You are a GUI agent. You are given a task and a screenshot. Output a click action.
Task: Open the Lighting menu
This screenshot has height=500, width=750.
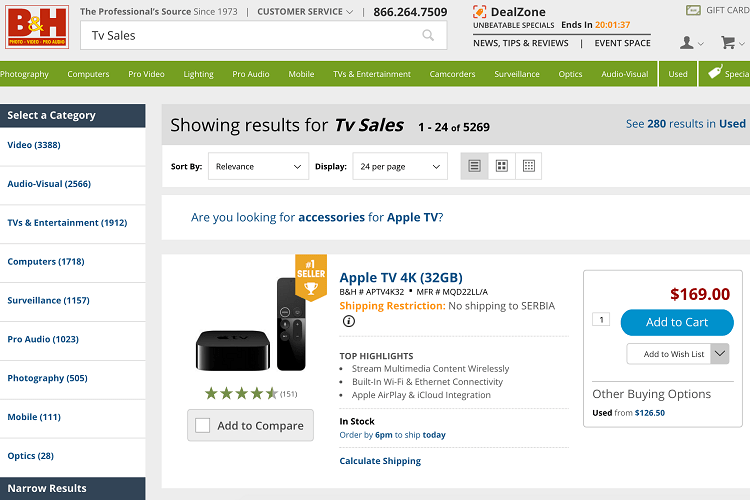(199, 74)
